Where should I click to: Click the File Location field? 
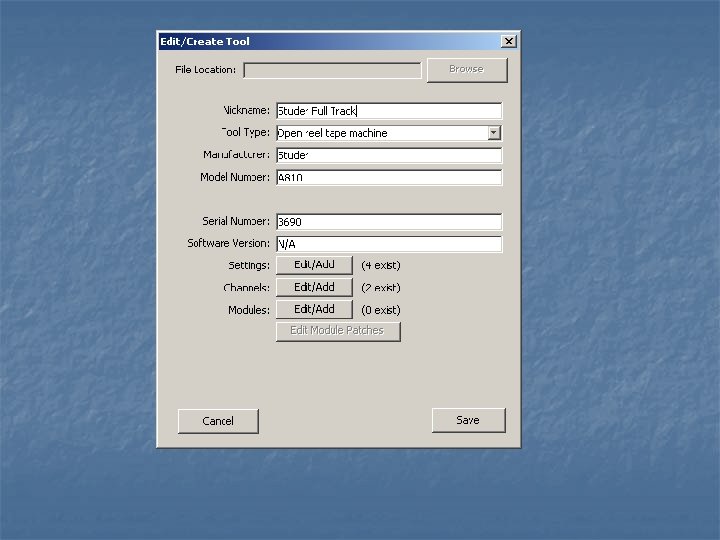(332, 70)
